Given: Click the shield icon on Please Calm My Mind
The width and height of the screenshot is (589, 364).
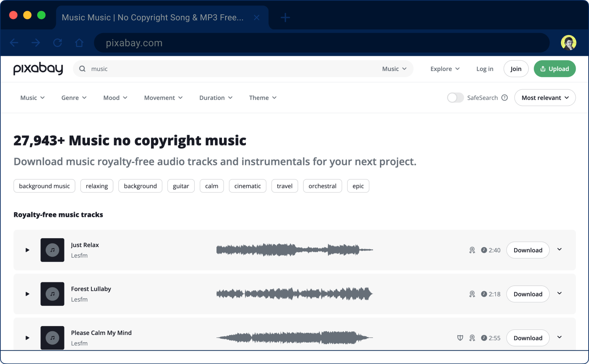Looking at the screenshot, I should click(460, 338).
